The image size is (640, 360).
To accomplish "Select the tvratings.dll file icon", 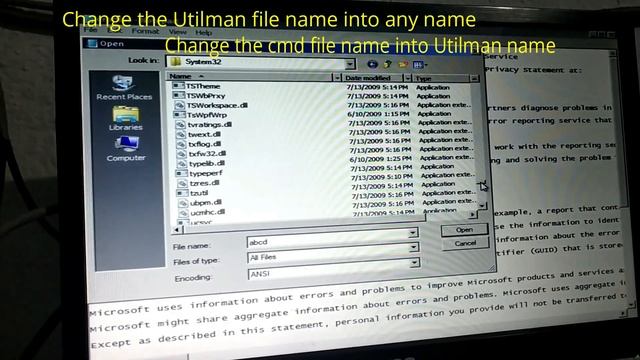I will [x=181, y=124].
